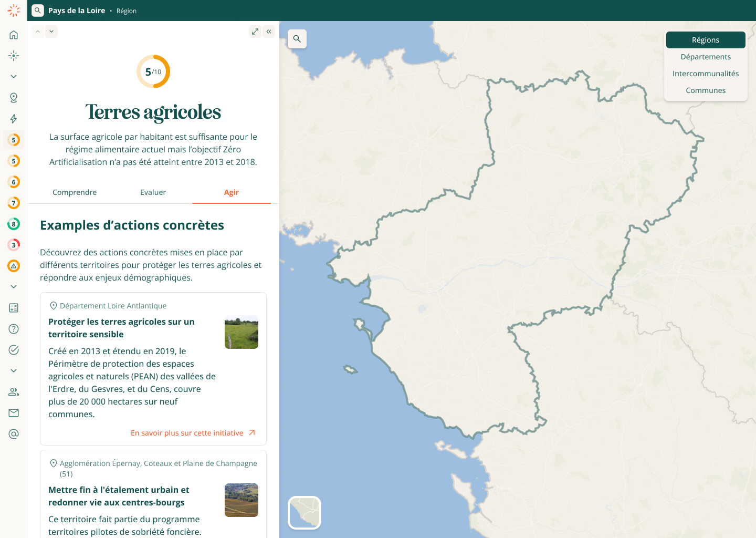Switch to the Comprendre tab

tap(75, 192)
